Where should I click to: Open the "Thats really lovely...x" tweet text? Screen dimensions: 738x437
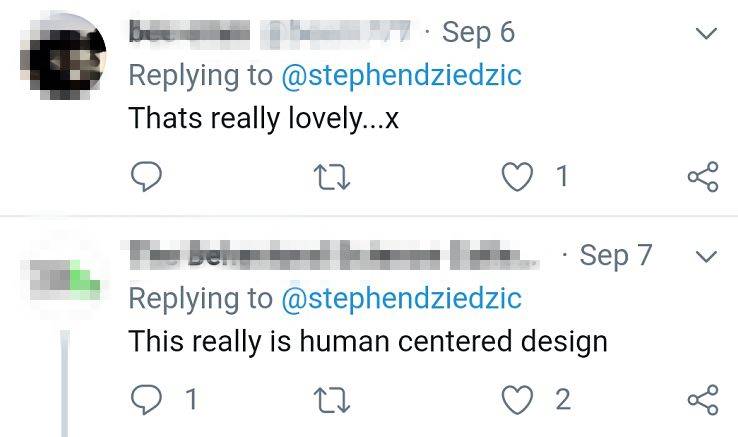(264, 118)
